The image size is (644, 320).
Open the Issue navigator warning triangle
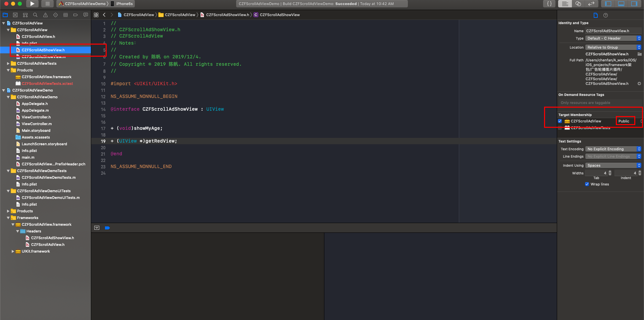coord(45,15)
